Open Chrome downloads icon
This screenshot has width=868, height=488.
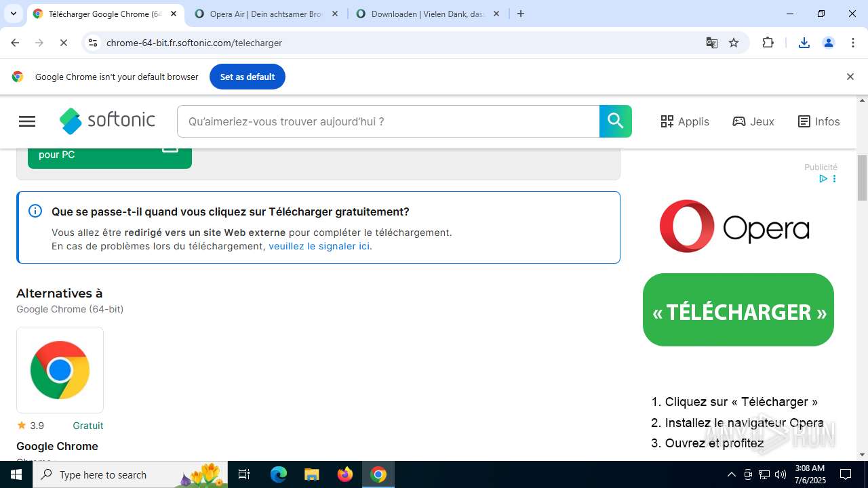tap(804, 43)
